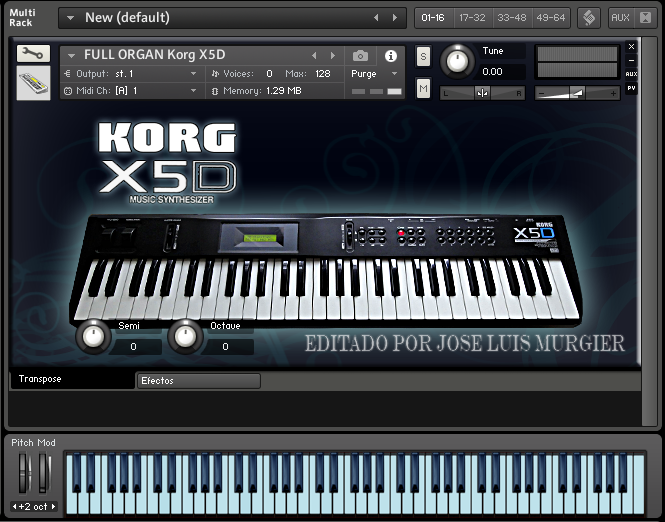
Task: Open the Purge dropdown menu
Action: pos(374,74)
